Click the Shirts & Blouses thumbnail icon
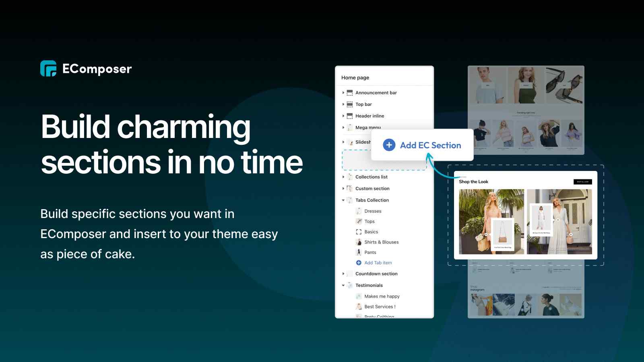644x362 pixels. tap(359, 242)
